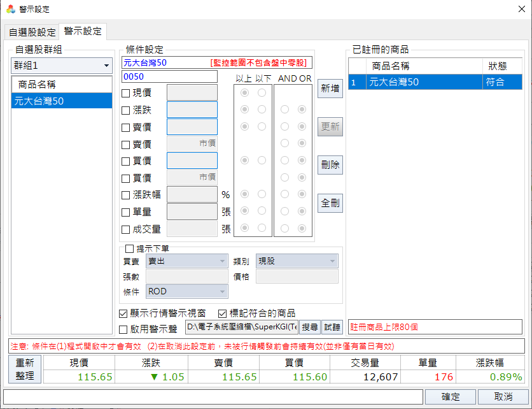Check the 漲跌幅 condition checkbox
Viewport: 532px width, 409px height.
tap(126, 195)
